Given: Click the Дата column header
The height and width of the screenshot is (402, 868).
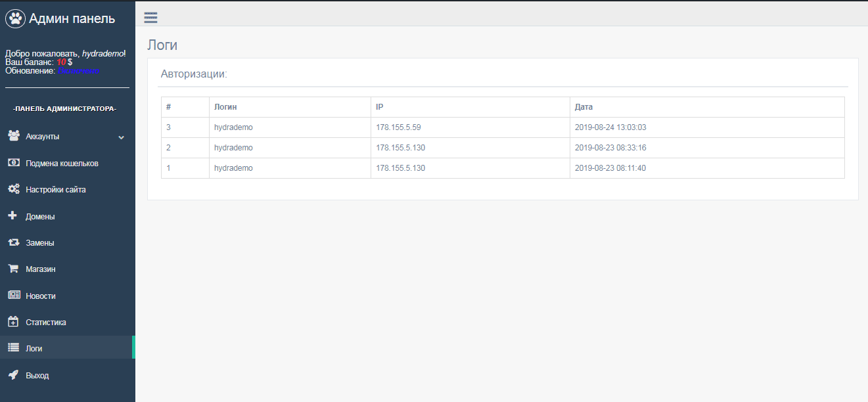Looking at the screenshot, I should click(x=583, y=107).
